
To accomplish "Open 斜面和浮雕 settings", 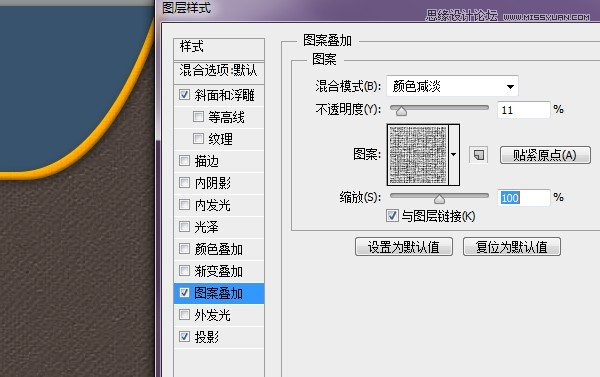I will [224, 95].
